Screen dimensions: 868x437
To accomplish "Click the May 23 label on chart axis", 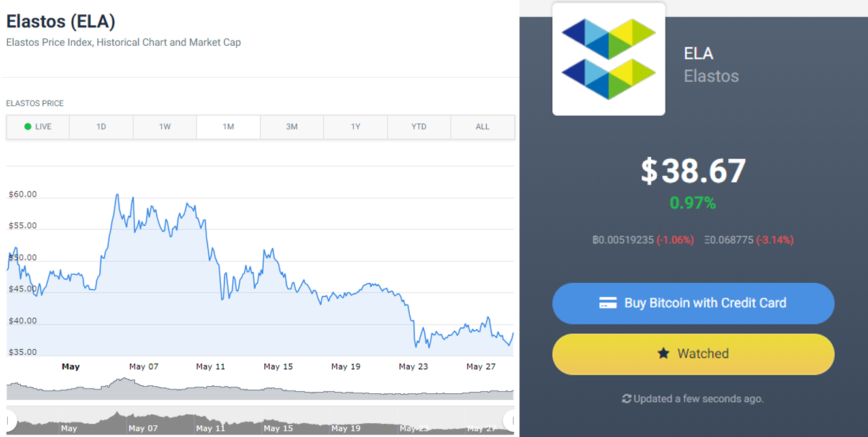I will pos(414,366).
